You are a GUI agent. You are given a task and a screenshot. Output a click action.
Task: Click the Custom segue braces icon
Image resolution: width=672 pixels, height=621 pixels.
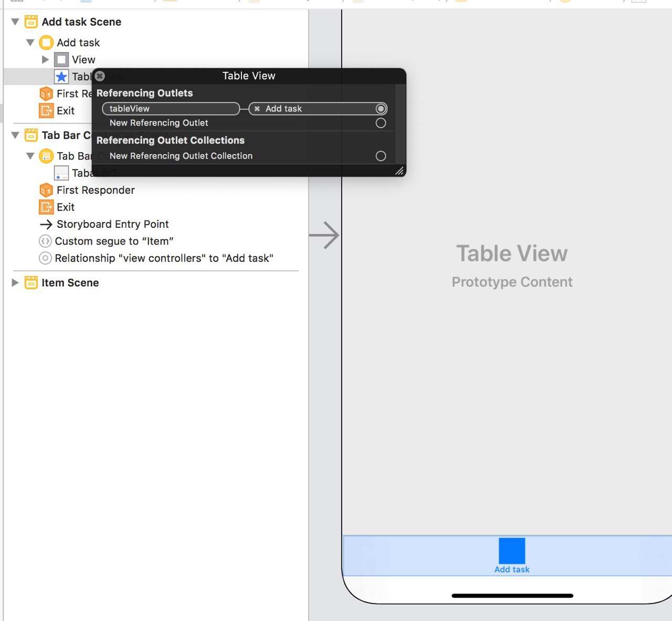(46, 241)
